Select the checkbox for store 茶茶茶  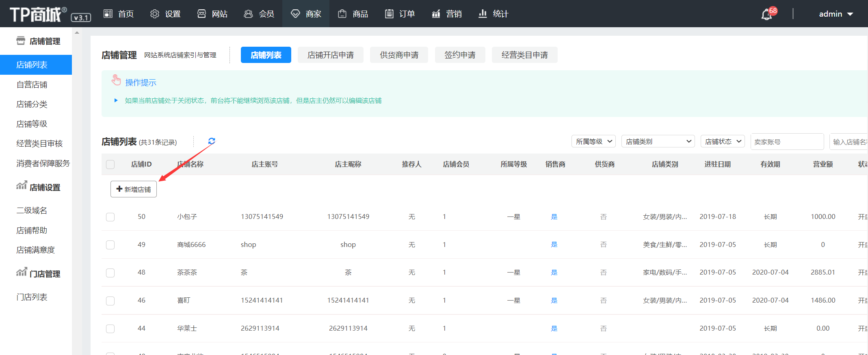click(x=110, y=273)
